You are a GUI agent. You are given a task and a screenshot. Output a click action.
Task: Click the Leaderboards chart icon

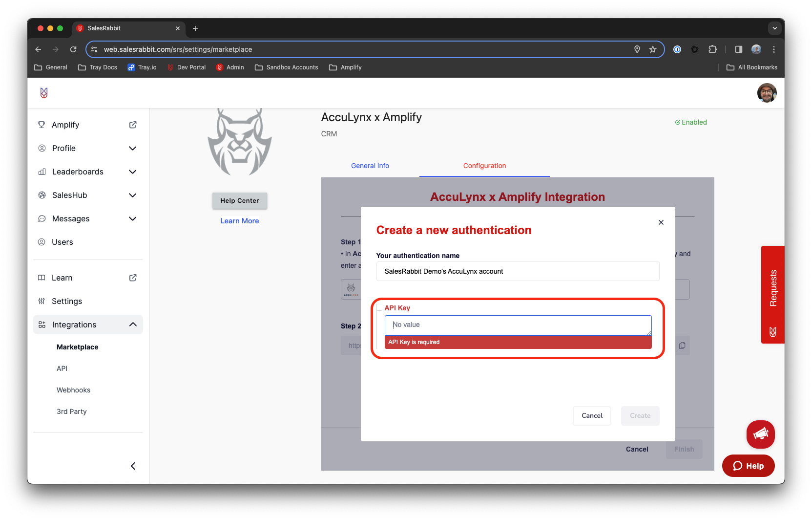coord(42,172)
